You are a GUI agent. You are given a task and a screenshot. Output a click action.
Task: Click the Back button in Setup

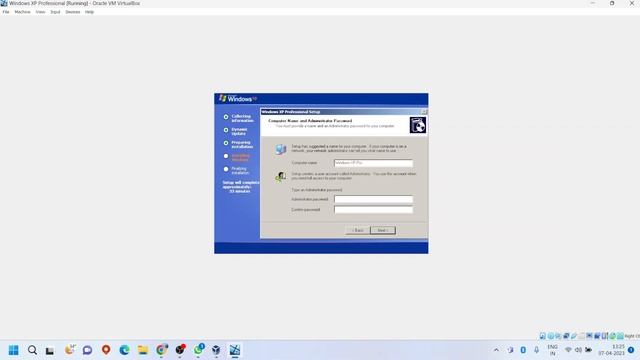[358, 230]
